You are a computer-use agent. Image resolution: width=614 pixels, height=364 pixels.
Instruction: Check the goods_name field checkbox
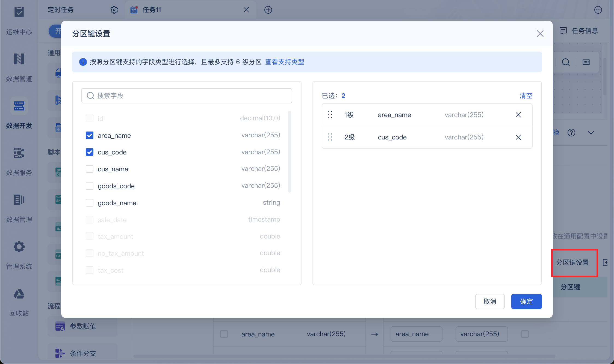click(x=90, y=203)
